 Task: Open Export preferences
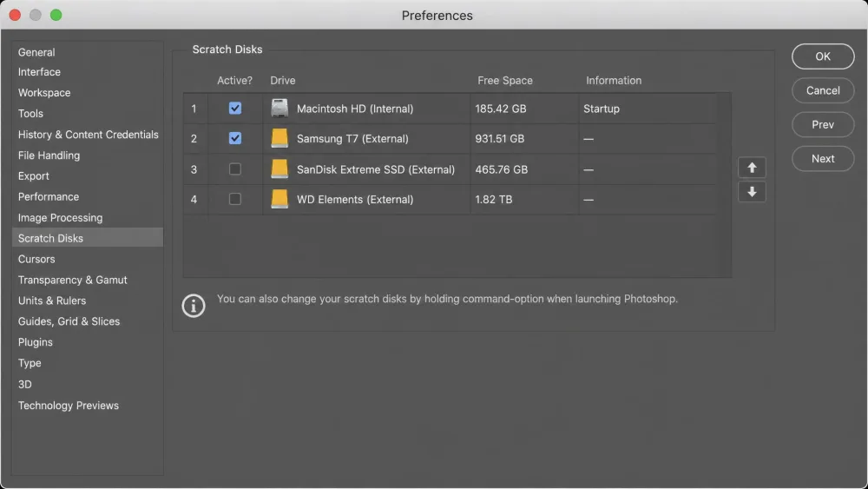tap(34, 176)
